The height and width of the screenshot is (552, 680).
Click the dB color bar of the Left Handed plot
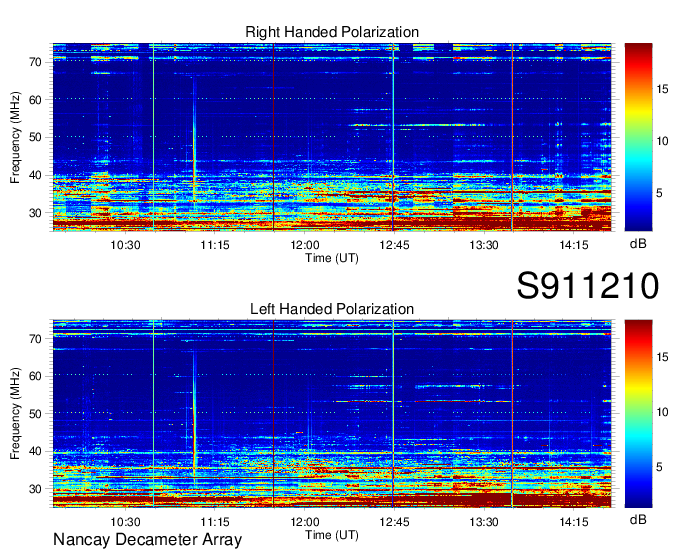pos(638,414)
